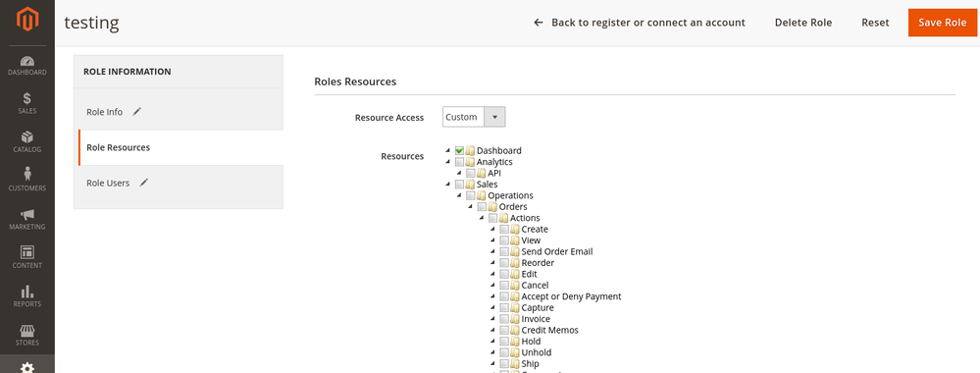Screen dimensions: 980x373
Task: Select Credit Memos tree label
Action: point(550,331)
